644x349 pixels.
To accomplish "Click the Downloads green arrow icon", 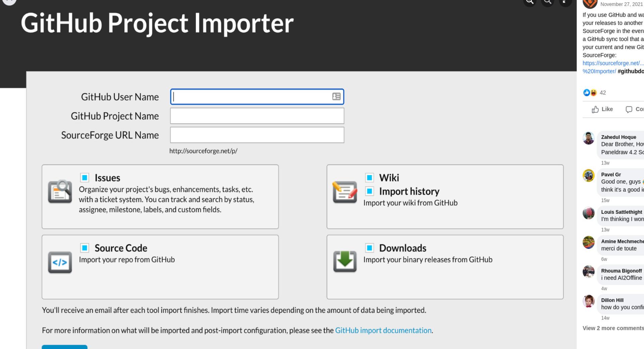I will click(345, 261).
